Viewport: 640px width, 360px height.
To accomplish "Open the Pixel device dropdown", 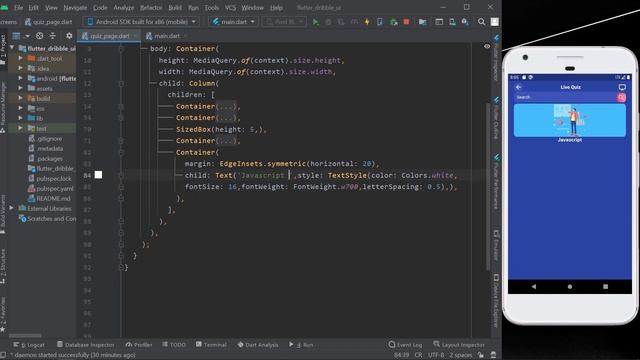I will pyautogui.click(x=284, y=22).
